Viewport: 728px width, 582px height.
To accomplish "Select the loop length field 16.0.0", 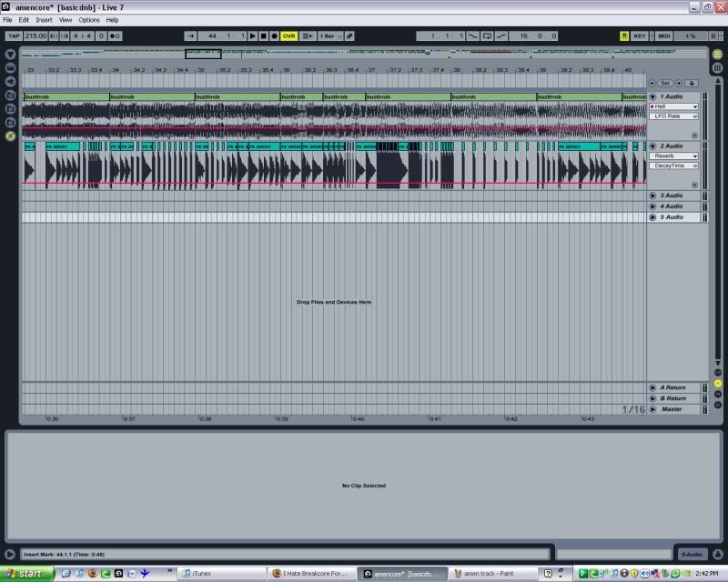I will 533,35.
